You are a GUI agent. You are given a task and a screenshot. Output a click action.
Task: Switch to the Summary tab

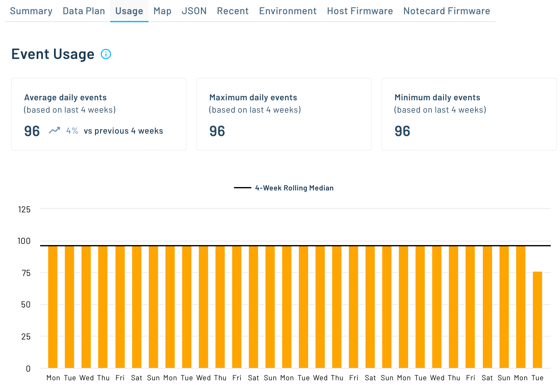[x=31, y=11]
